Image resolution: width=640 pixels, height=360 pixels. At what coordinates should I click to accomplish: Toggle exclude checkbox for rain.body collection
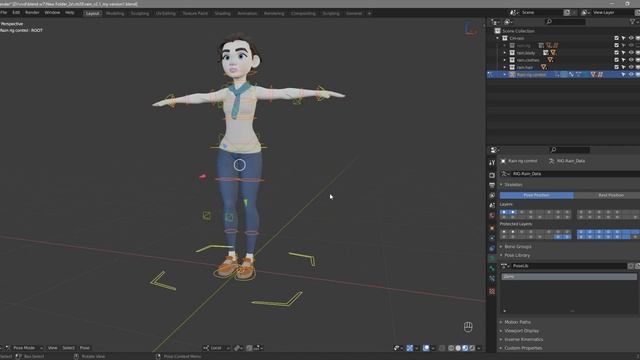(x=616, y=53)
